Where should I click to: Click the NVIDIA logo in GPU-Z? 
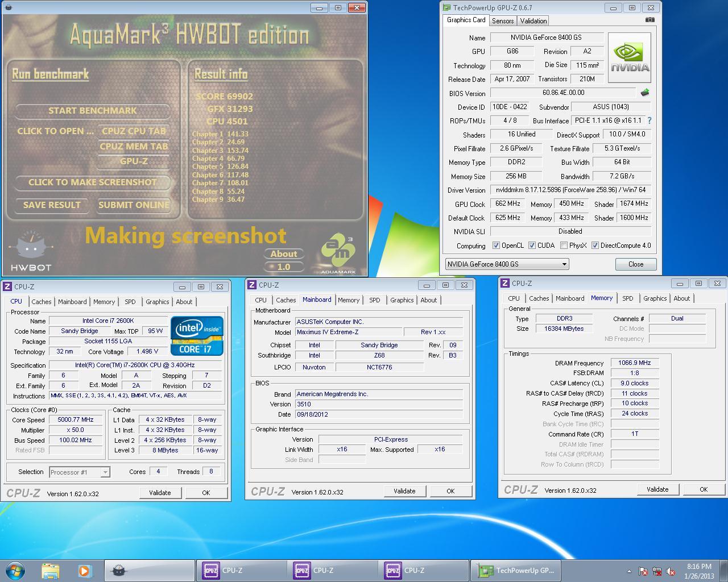tap(630, 58)
